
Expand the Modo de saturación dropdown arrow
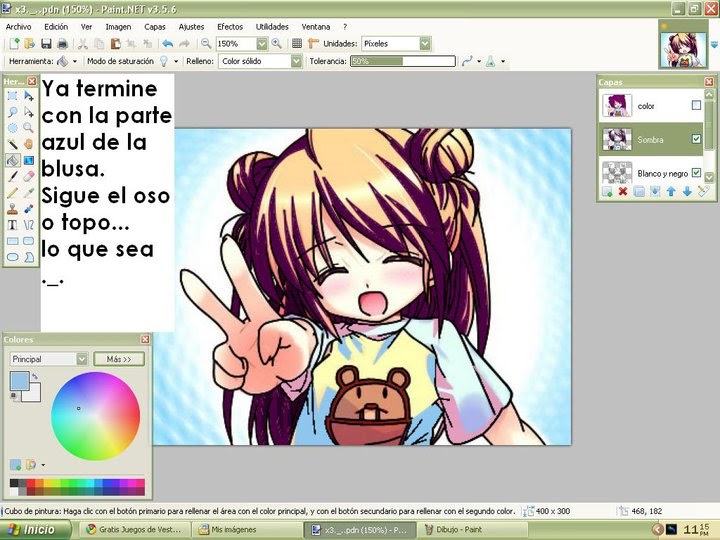coord(176,61)
